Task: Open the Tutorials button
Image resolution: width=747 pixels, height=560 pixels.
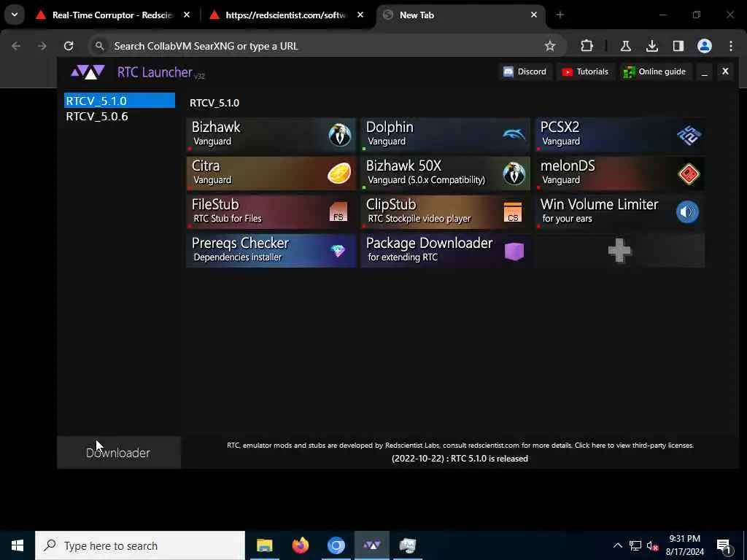Action: [585, 71]
